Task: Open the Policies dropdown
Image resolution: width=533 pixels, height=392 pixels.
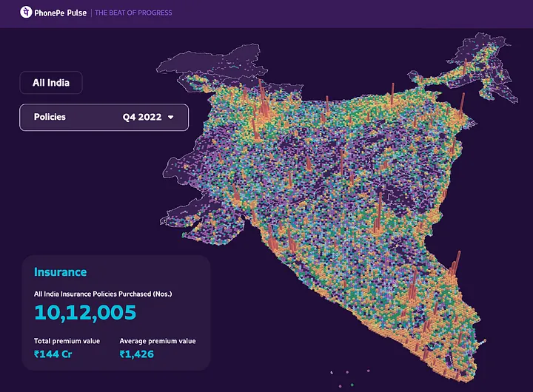Action: pyautogui.click(x=50, y=117)
